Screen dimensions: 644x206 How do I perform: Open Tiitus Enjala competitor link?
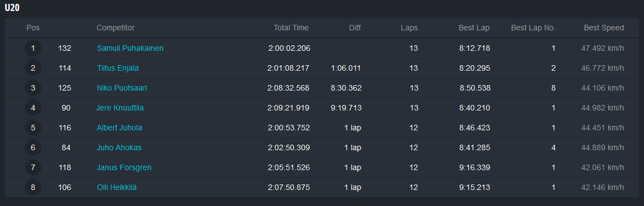pos(118,68)
